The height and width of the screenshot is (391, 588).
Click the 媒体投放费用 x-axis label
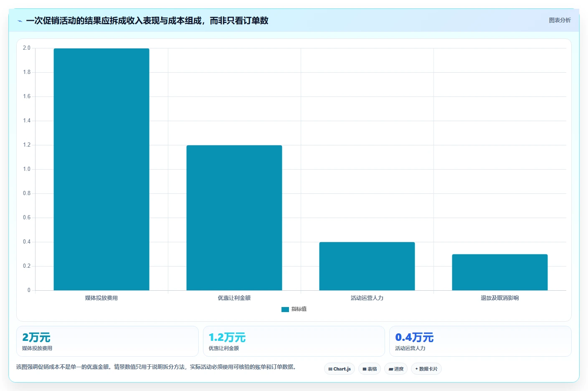click(101, 298)
